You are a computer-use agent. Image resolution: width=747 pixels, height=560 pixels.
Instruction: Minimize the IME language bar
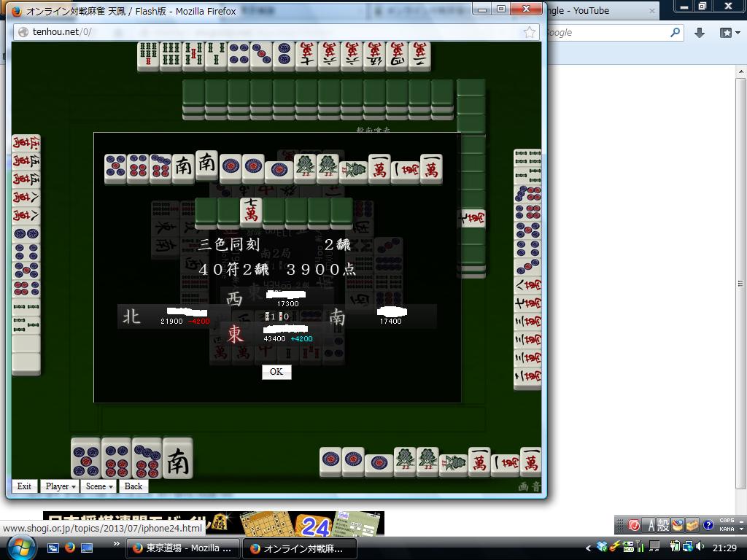click(x=741, y=521)
